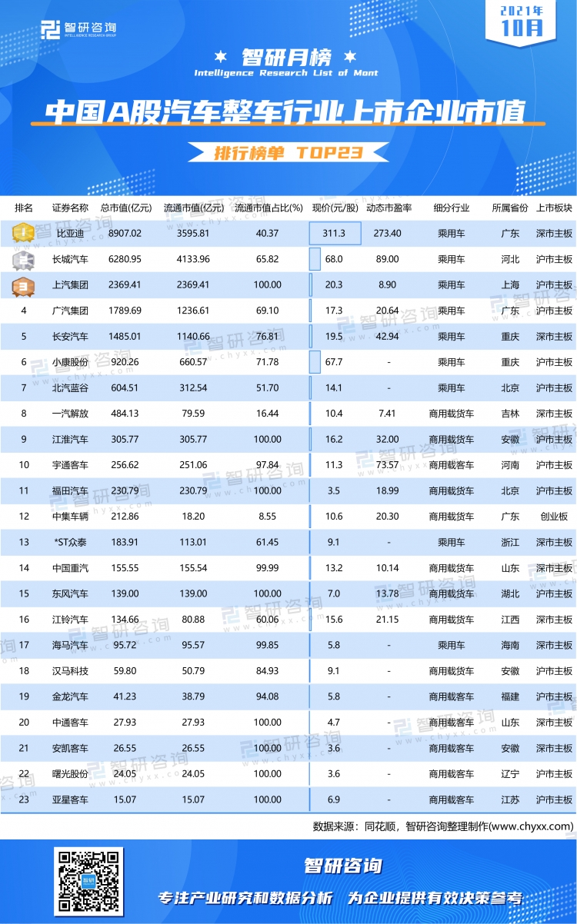Click the 比亚迪 price bar showing 311.3

coord(335,233)
